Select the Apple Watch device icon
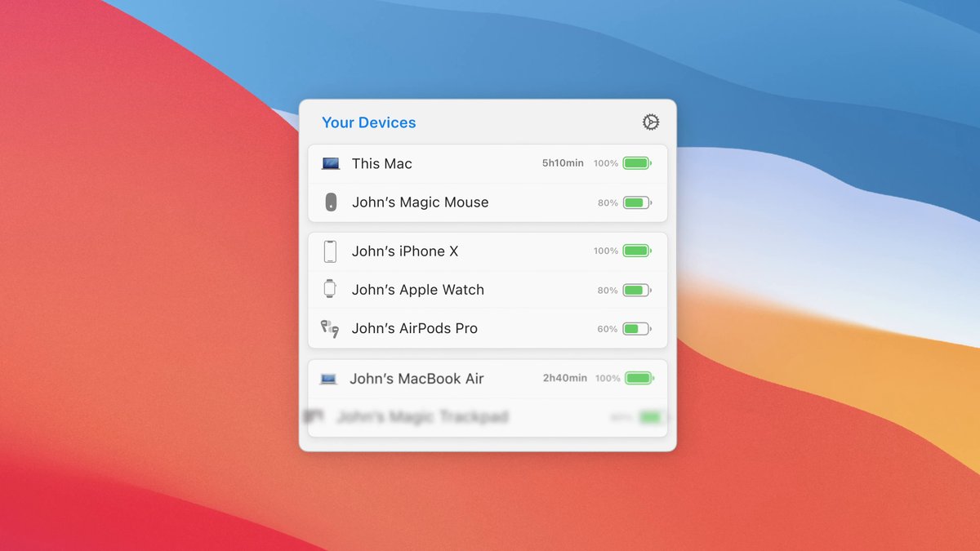This screenshot has height=551, width=980. click(x=330, y=289)
